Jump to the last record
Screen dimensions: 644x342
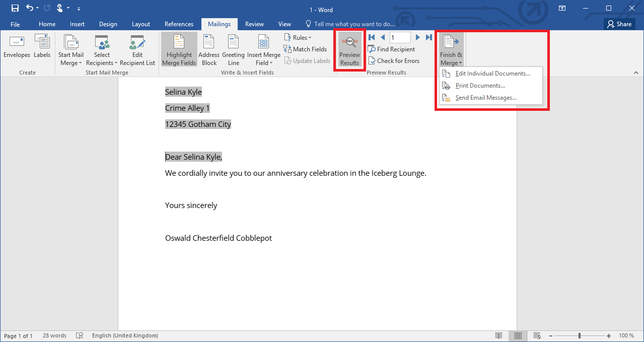pos(429,37)
